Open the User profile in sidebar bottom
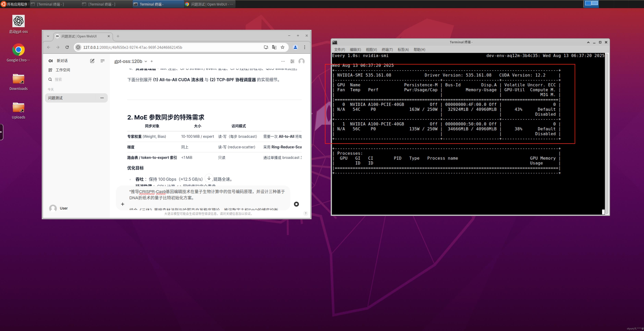Screen dimensions: 644x331 coord(58,208)
